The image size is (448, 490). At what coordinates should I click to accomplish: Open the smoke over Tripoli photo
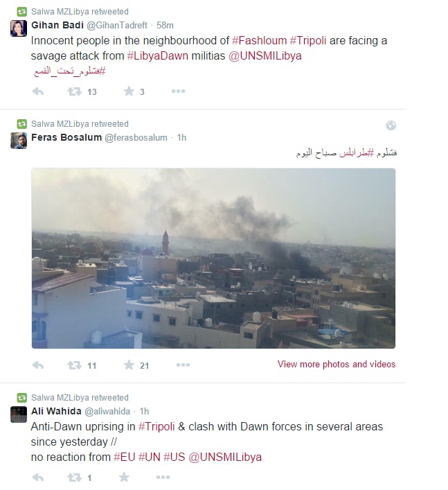pyautogui.click(x=213, y=258)
